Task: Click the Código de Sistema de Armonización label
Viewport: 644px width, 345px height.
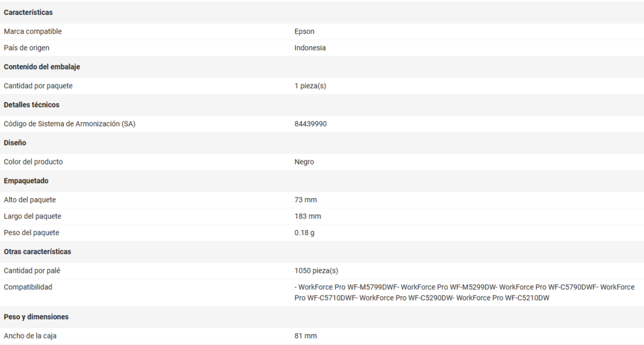Action: click(69, 123)
